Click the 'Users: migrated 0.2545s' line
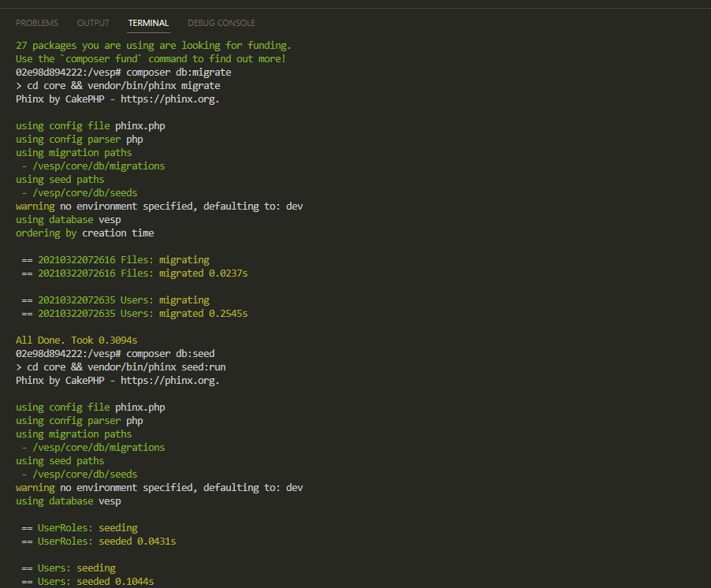Image resolution: width=711 pixels, height=588 pixels. (x=135, y=314)
